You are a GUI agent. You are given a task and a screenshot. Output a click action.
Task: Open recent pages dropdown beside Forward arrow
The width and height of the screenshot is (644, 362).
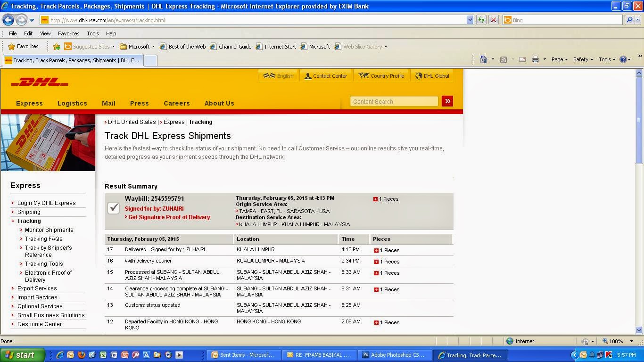pyautogui.click(x=32, y=20)
